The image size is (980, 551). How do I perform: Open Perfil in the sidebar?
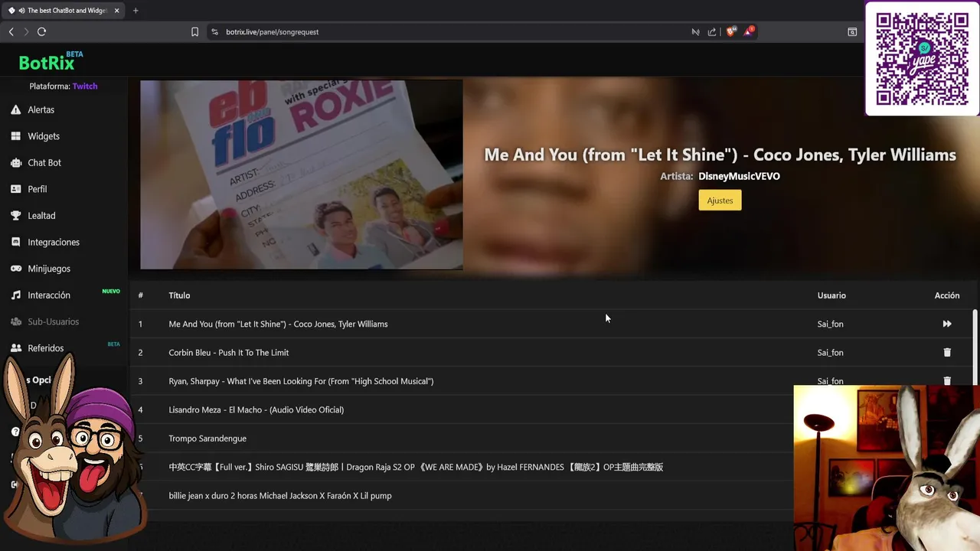38,189
